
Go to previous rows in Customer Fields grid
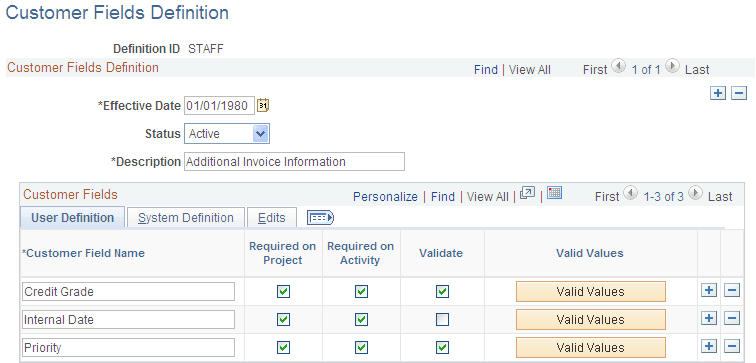tap(631, 193)
